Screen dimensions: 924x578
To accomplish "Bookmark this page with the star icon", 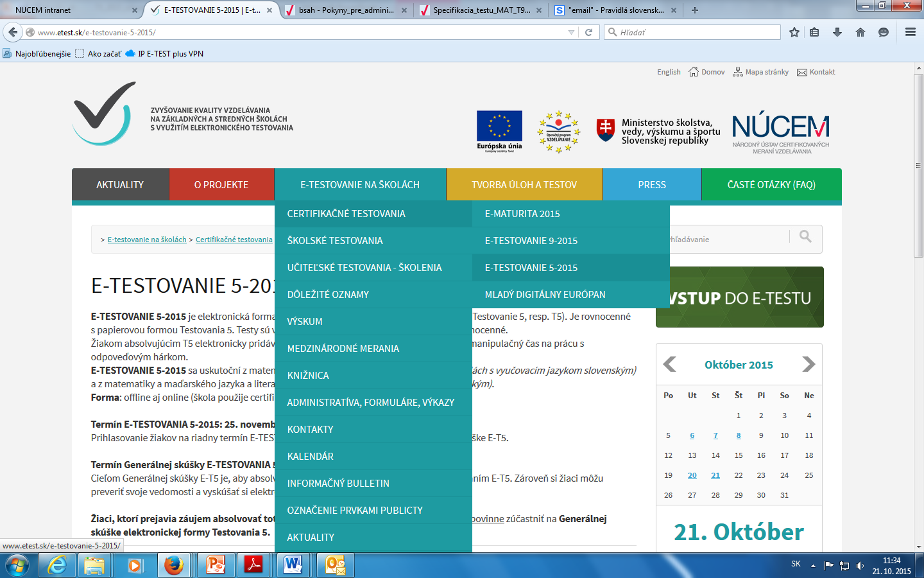I will (x=794, y=32).
